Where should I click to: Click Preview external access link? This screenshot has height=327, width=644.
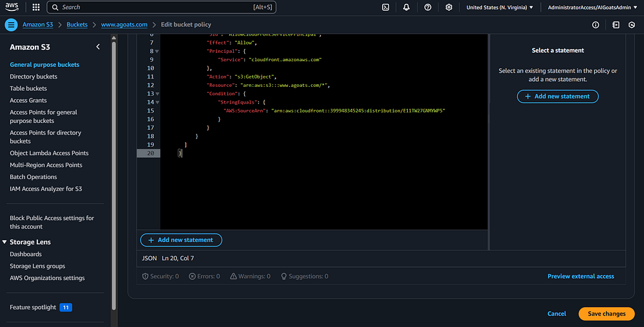coord(580,276)
